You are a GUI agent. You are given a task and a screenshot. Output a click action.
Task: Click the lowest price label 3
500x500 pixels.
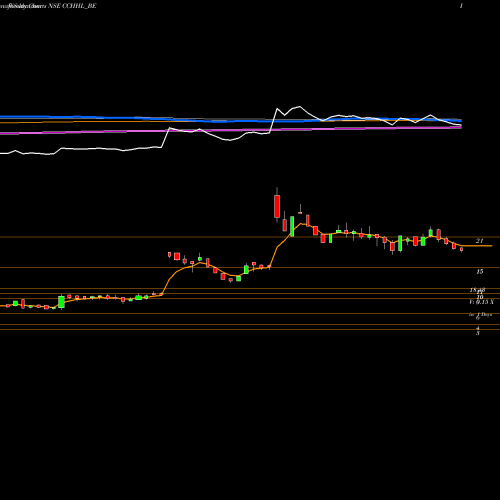click(x=478, y=333)
